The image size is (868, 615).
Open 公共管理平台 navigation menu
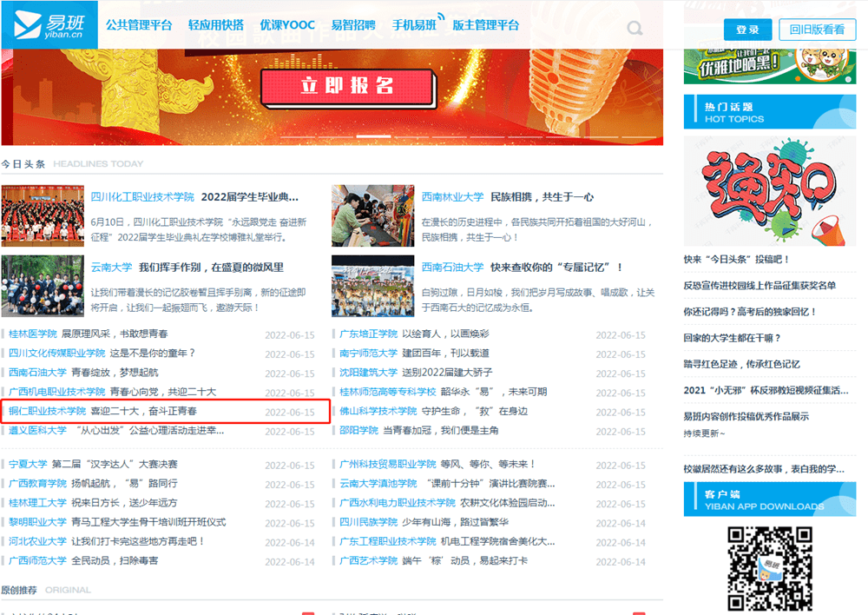(139, 25)
